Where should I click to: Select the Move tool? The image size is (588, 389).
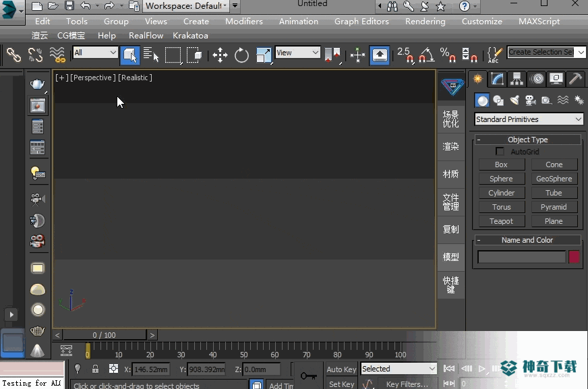click(x=220, y=55)
